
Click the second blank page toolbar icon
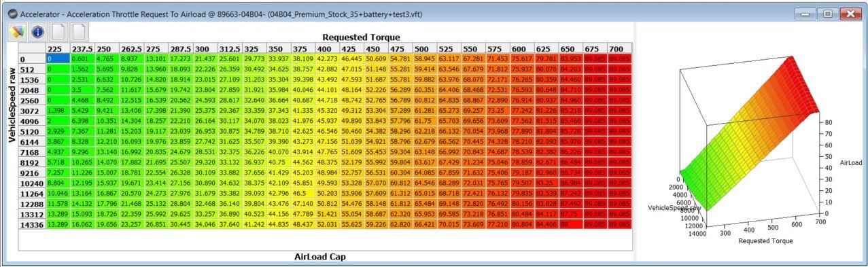80,31
